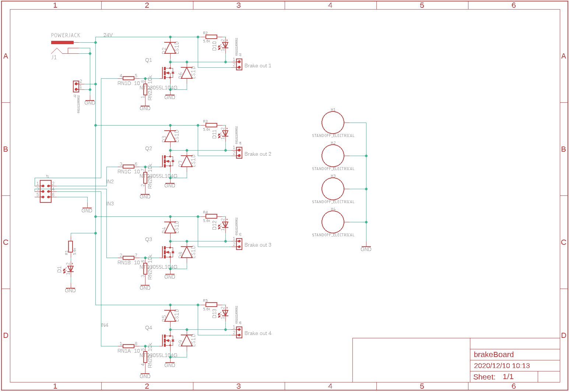Select the RN1D gate resistor
Screen dimensions: 569x392
129,78
